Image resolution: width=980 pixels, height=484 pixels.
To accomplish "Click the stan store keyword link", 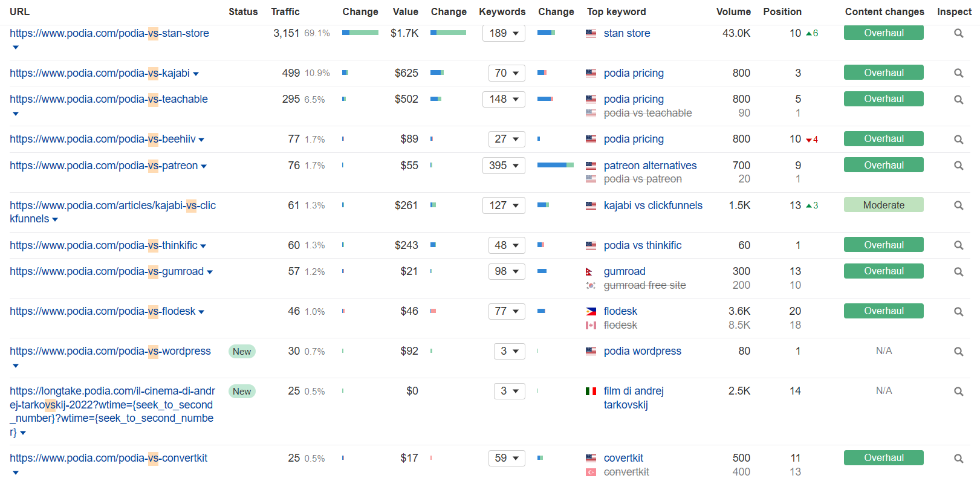I will 627,33.
